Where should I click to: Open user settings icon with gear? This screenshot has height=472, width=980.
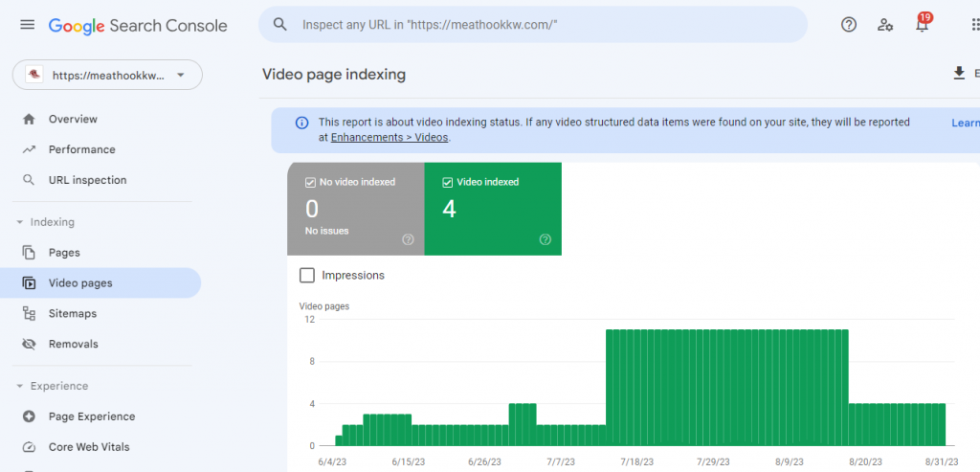pos(884,25)
